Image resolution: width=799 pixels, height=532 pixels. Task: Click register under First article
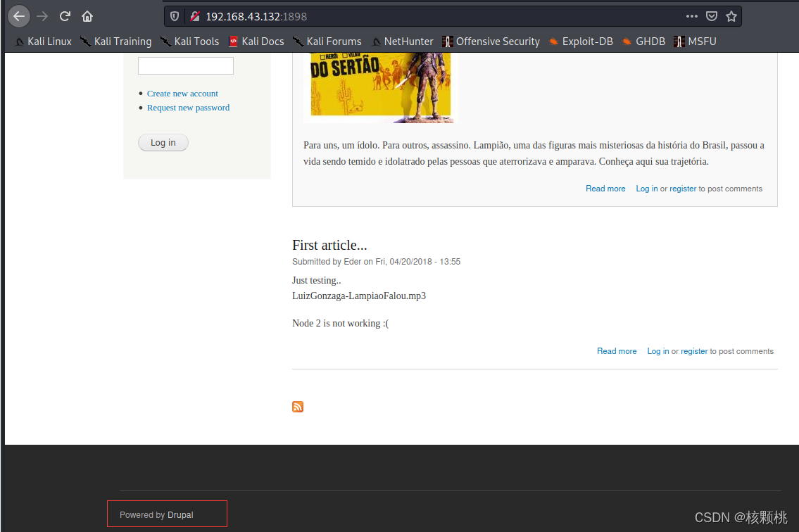tap(694, 351)
